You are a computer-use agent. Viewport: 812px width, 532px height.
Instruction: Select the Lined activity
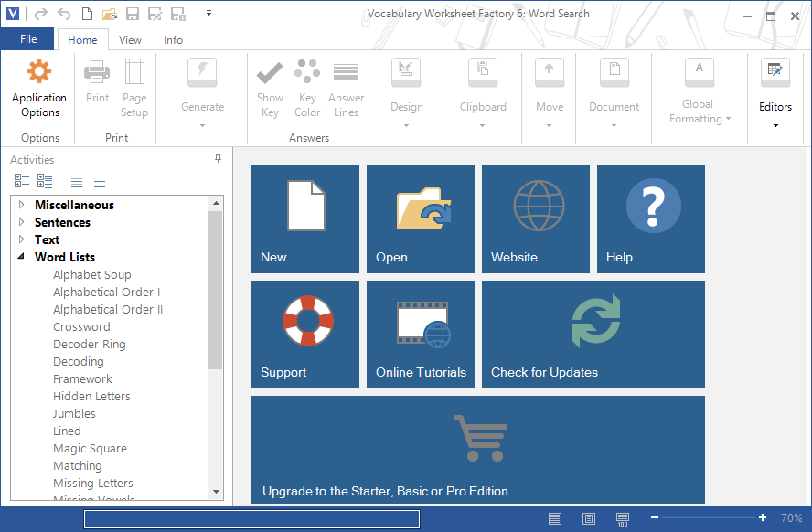click(68, 431)
